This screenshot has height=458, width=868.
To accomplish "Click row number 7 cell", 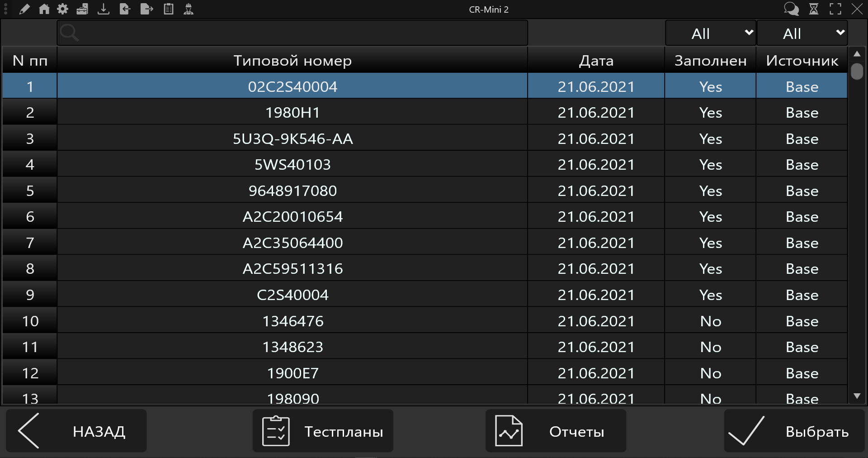I will [x=30, y=243].
